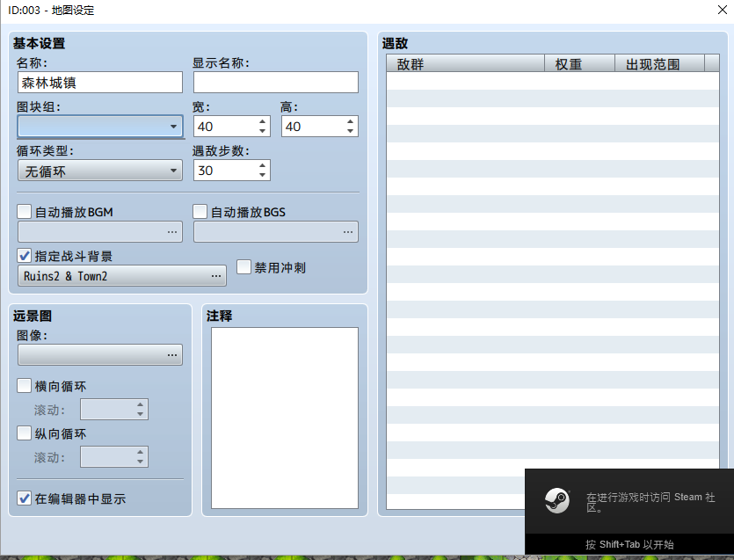Enable the 纵向循环 checkbox
Image resolution: width=734 pixels, height=560 pixels.
tap(25, 433)
